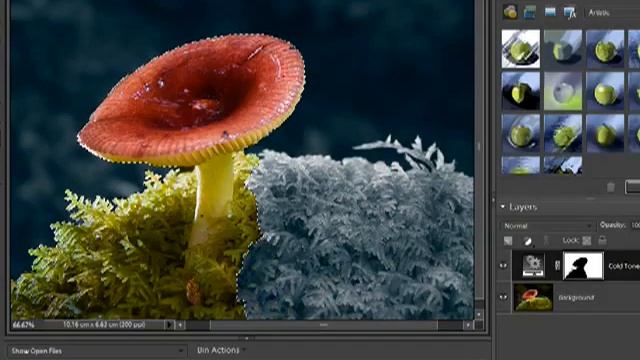Screen dimensions: 640x360
Task: Open status bar info arrow menu
Action: tap(169, 325)
